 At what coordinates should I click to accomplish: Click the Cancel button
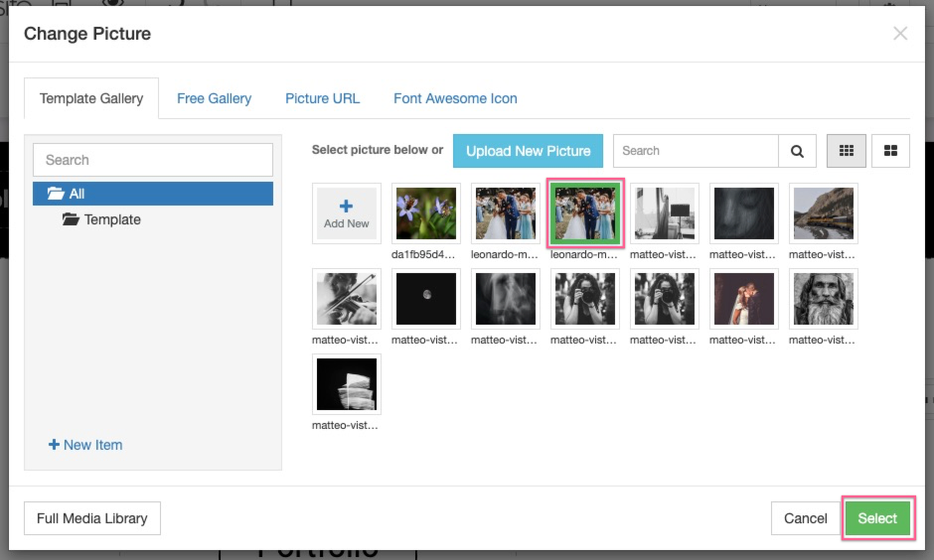806,518
